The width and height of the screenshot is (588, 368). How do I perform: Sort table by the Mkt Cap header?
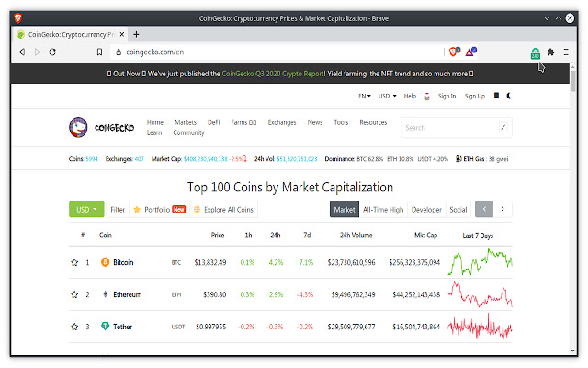[425, 236]
